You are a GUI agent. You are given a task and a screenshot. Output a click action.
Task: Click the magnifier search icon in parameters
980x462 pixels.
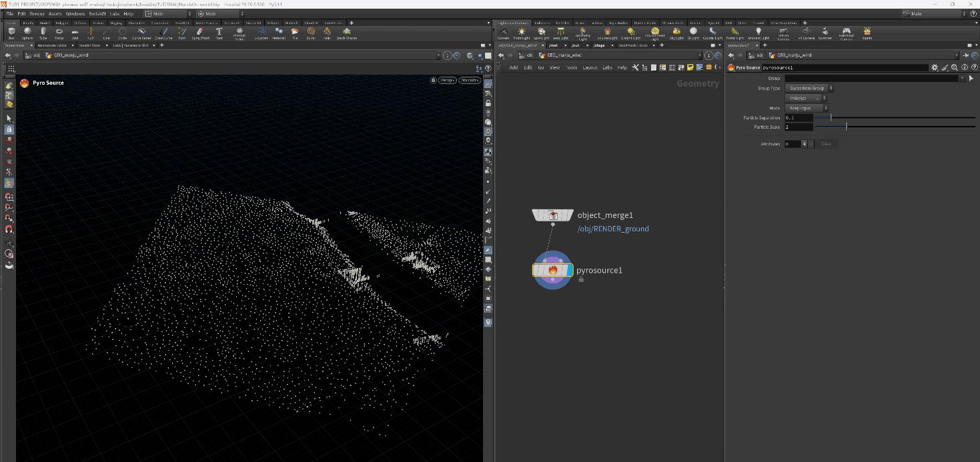[955, 67]
